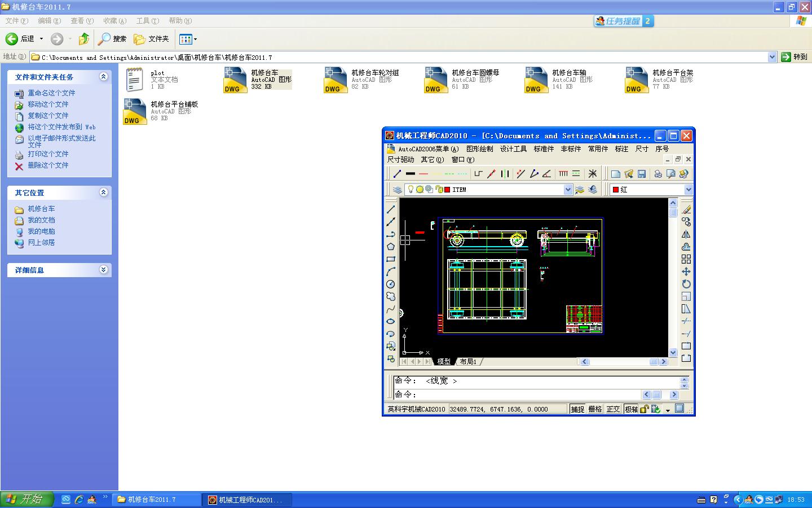812x508 pixels.
Task: Open 我的文档 from other places
Action: [41, 220]
